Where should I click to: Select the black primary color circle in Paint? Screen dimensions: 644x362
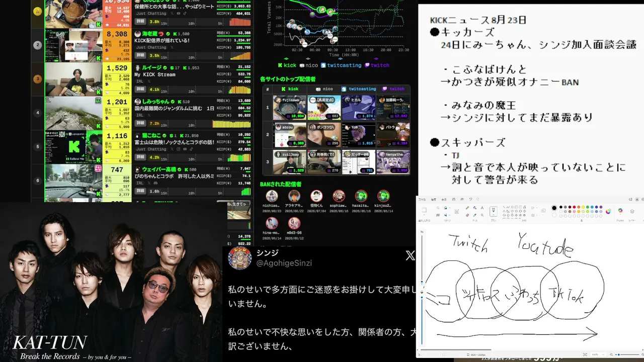coord(554,208)
